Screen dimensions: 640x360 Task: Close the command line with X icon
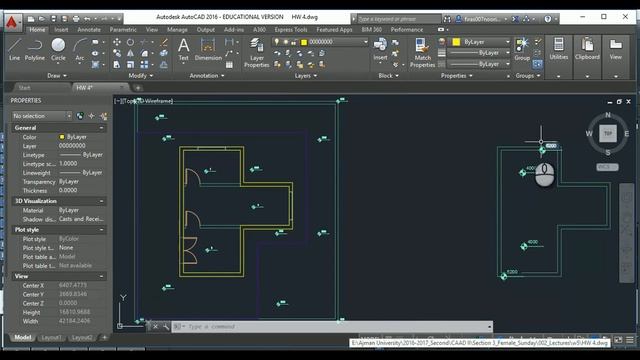tap(156, 327)
